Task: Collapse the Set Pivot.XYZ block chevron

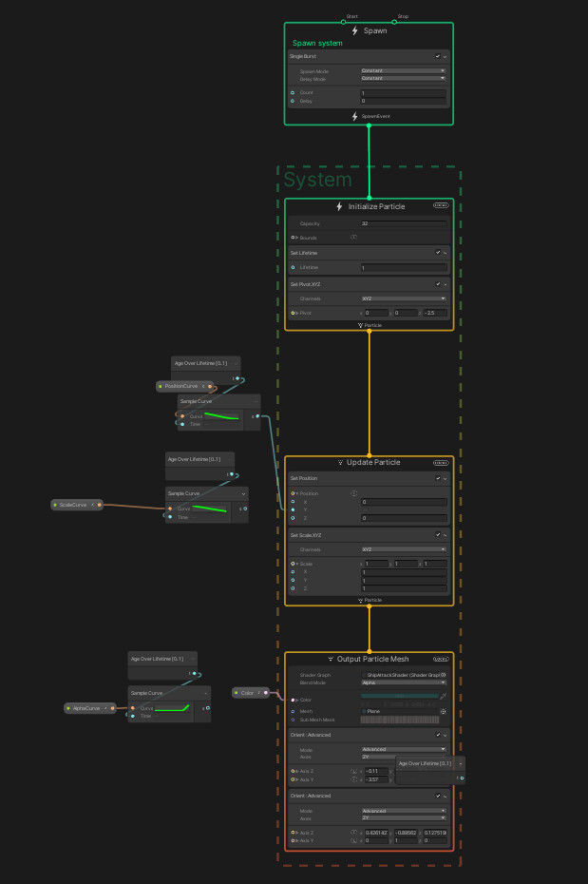Action: coord(445,285)
